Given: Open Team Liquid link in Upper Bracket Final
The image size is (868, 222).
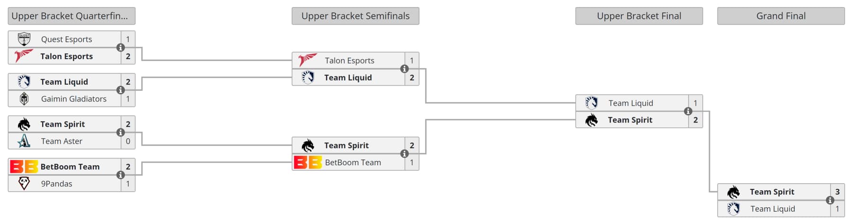Looking at the screenshot, I should [630, 103].
